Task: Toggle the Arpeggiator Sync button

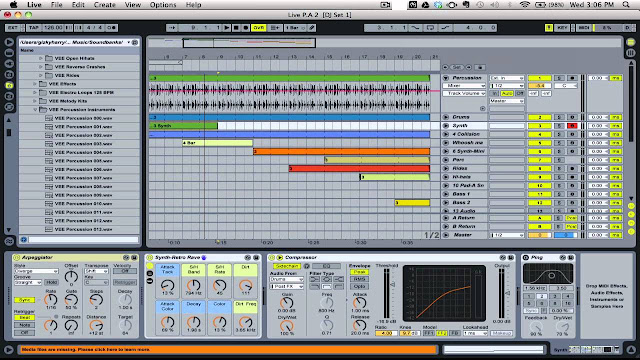Action: pyautogui.click(x=24, y=300)
